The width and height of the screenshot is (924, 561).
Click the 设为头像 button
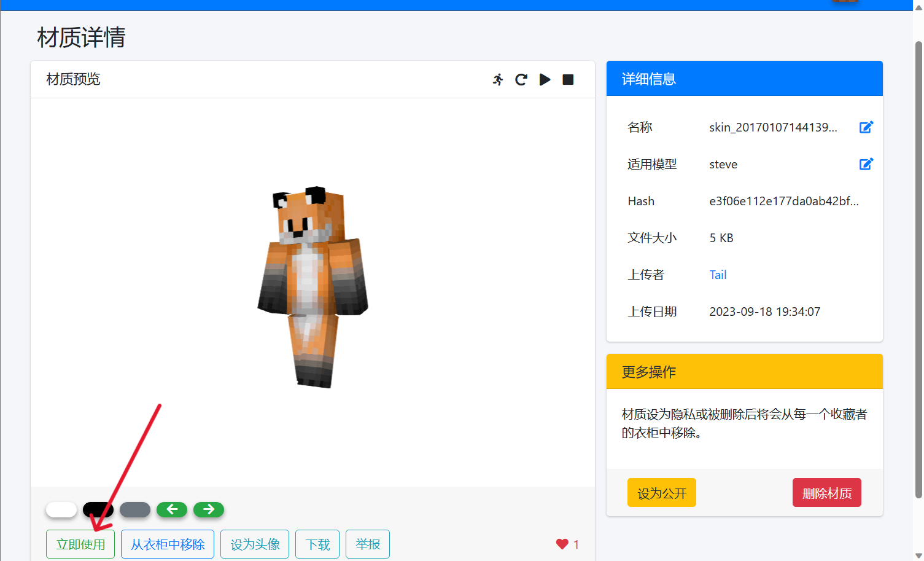click(255, 544)
